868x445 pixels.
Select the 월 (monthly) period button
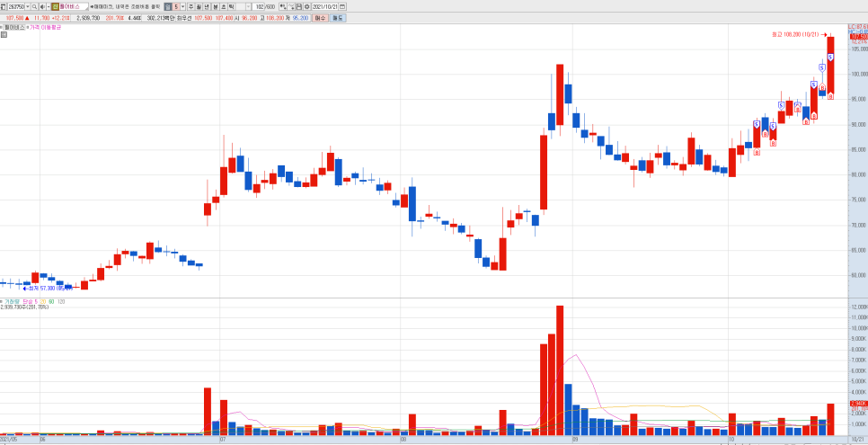(x=199, y=6)
